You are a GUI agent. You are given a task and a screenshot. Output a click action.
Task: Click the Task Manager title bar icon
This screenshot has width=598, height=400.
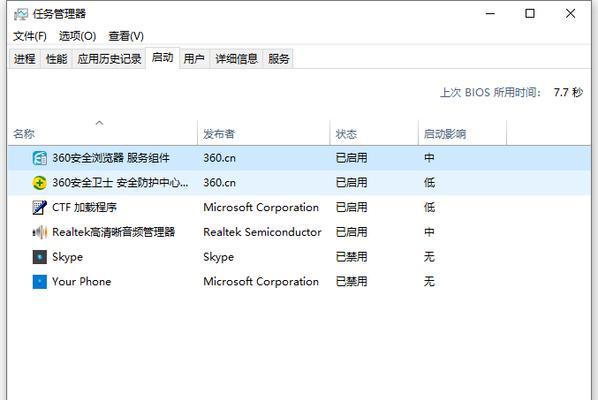tap(21, 14)
